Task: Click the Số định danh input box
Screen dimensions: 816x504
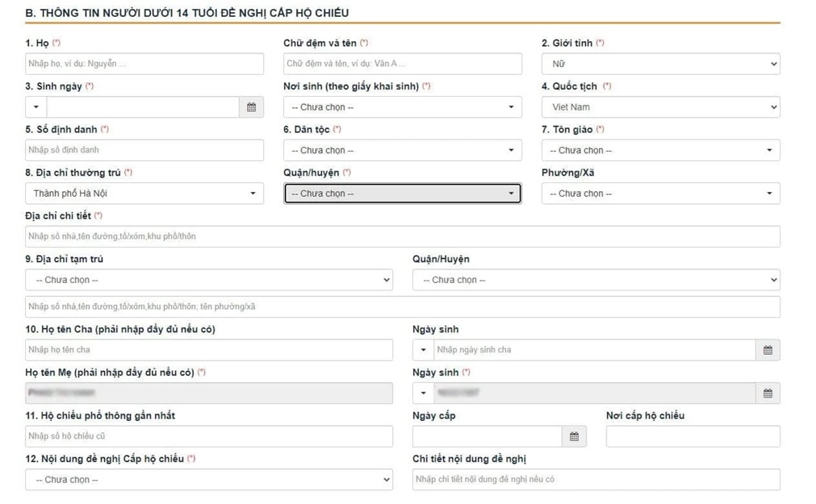Action: [144, 150]
